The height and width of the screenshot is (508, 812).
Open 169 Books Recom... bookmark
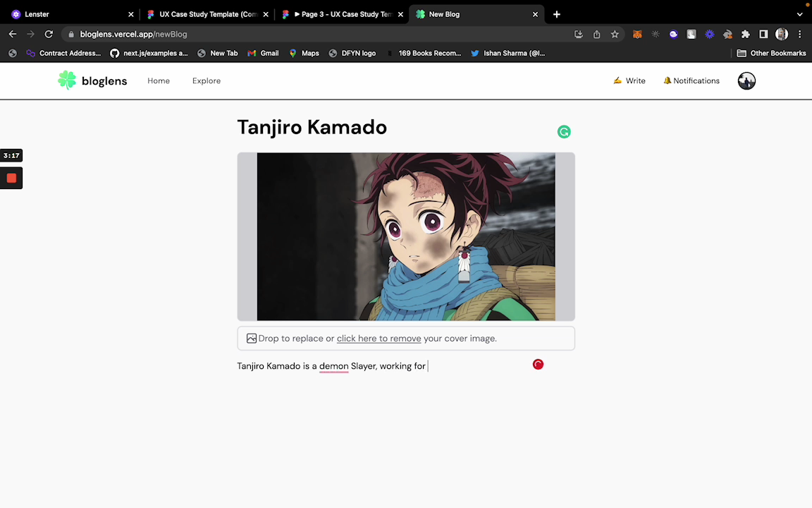(424, 53)
